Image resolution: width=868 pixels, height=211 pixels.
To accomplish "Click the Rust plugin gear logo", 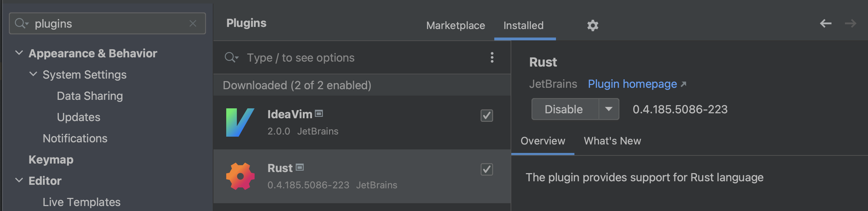I will 240,176.
